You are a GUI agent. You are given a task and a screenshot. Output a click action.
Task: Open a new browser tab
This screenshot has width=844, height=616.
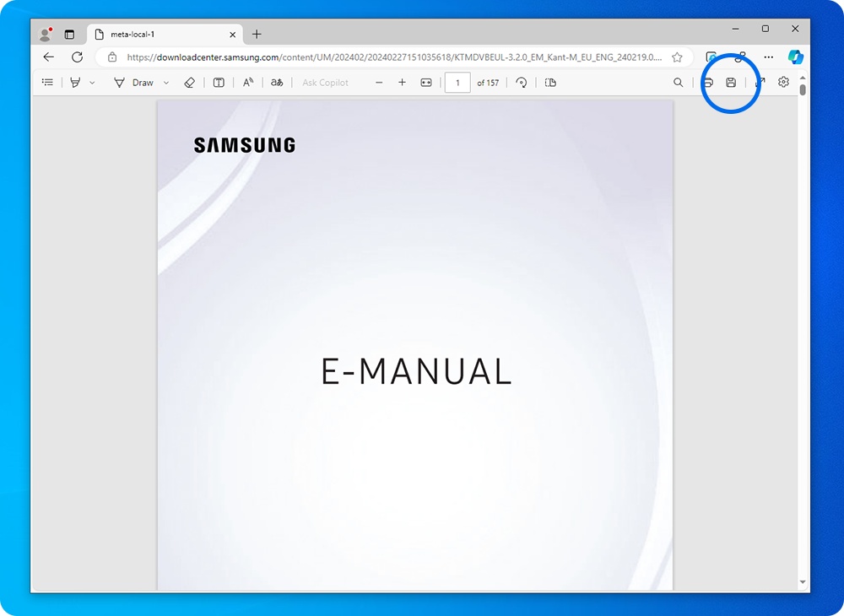click(x=257, y=35)
